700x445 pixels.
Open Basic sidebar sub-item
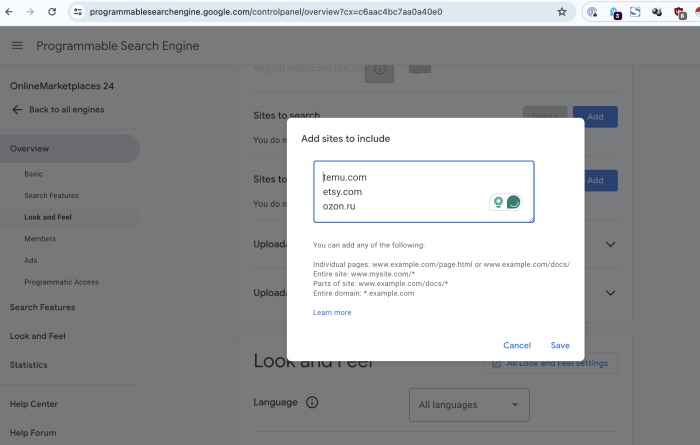coord(33,174)
